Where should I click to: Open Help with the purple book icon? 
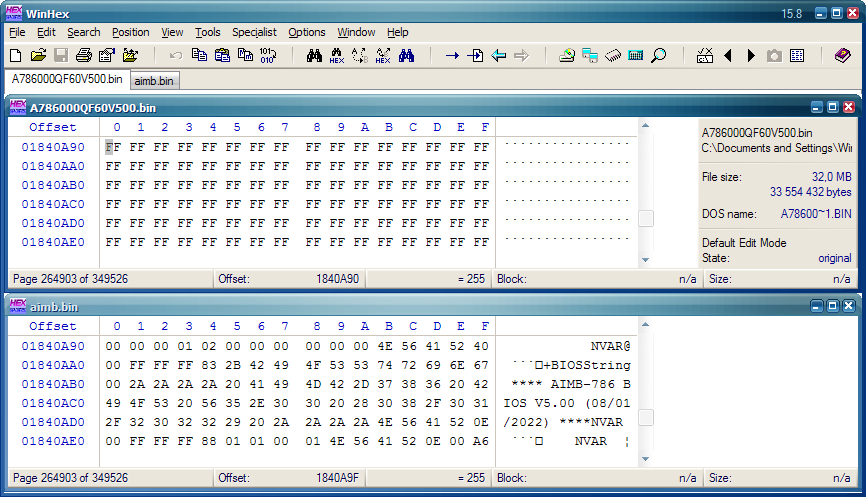(x=843, y=55)
